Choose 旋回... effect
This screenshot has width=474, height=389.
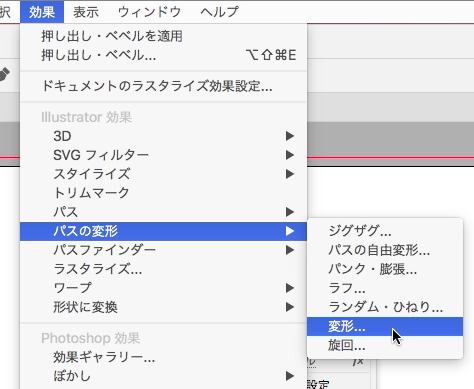tap(385, 345)
